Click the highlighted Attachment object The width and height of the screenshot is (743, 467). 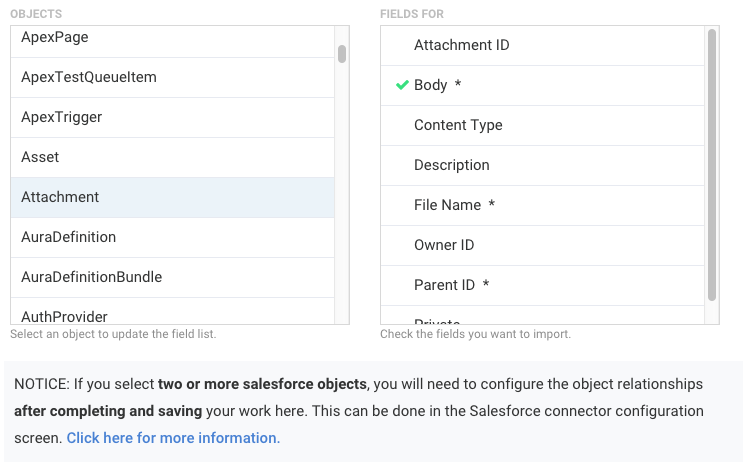[x=60, y=197]
